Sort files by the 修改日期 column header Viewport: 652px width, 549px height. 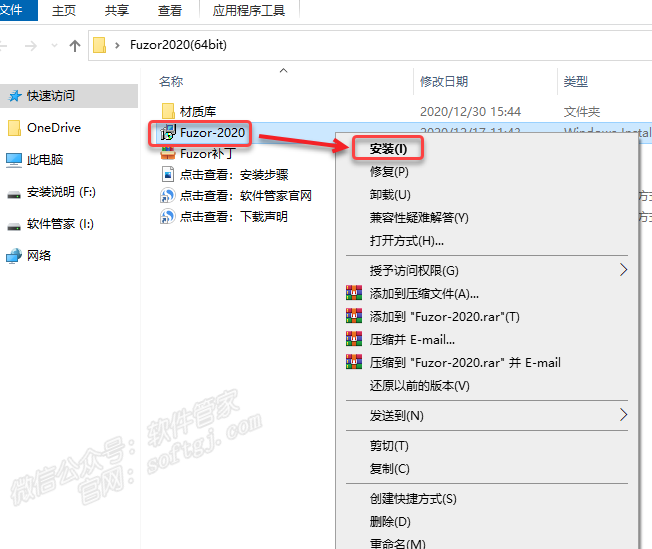(x=444, y=81)
